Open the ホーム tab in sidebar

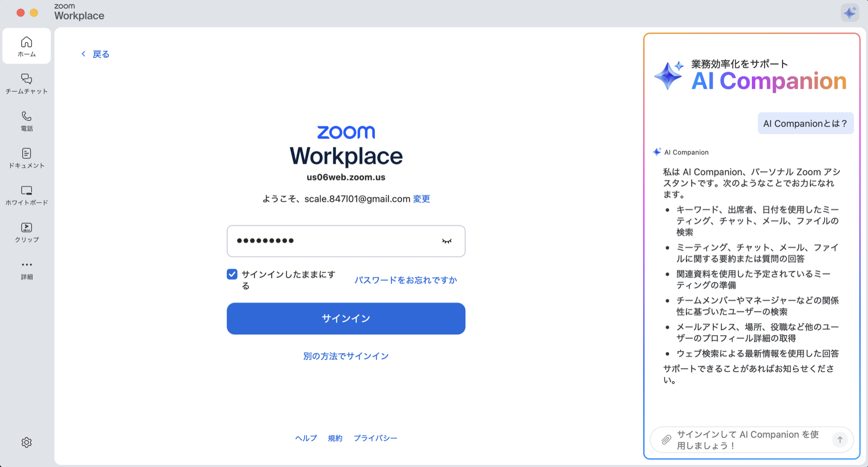(27, 46)
